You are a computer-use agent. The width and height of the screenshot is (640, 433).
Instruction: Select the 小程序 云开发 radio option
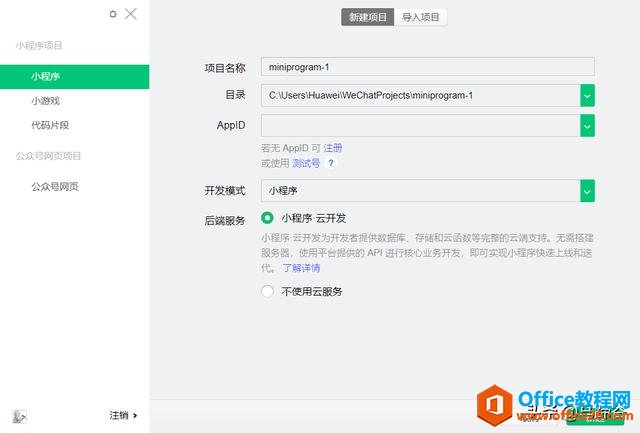click(267, 217)
